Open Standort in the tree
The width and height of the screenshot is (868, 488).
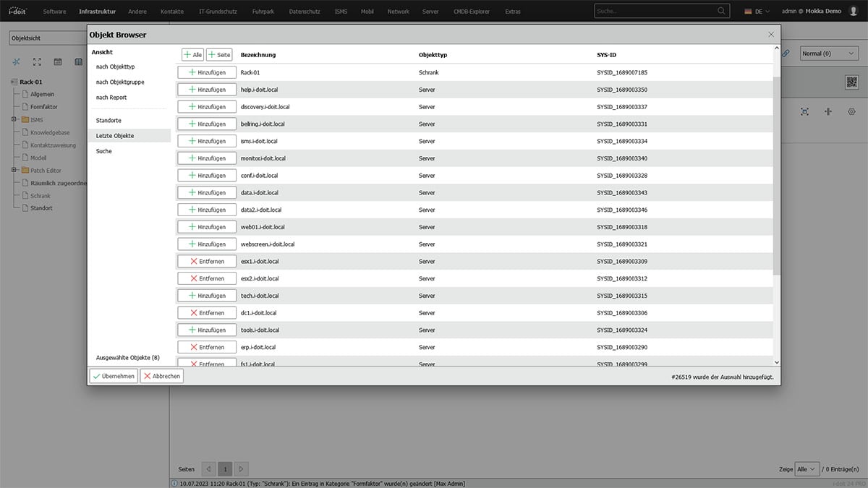point(41,208)
